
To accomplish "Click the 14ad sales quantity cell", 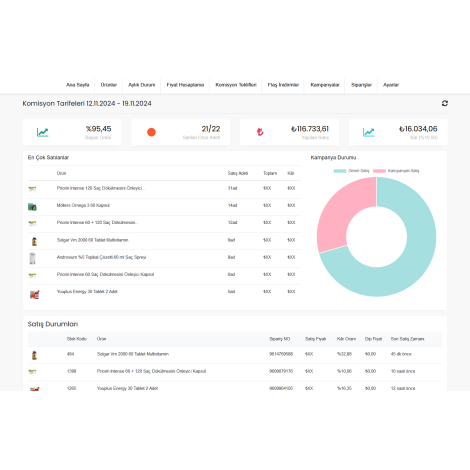I will click(232, 205).
